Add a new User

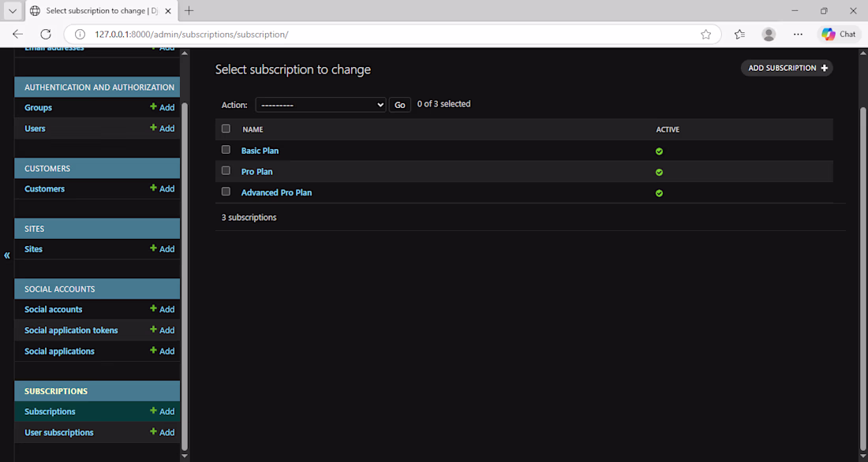(x=163, y=129)
